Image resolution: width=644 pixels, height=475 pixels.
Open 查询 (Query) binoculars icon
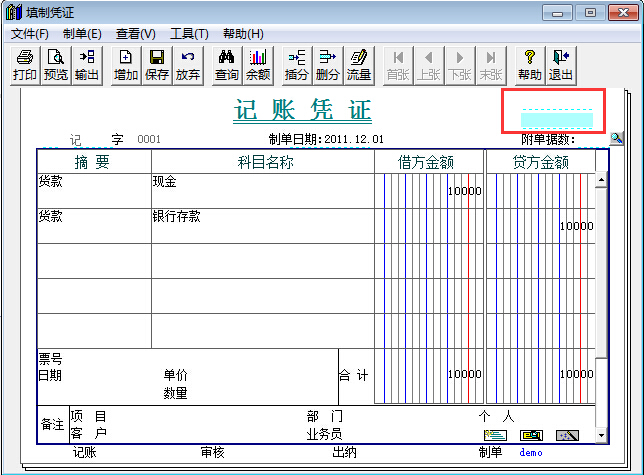[x=227, y=65]
